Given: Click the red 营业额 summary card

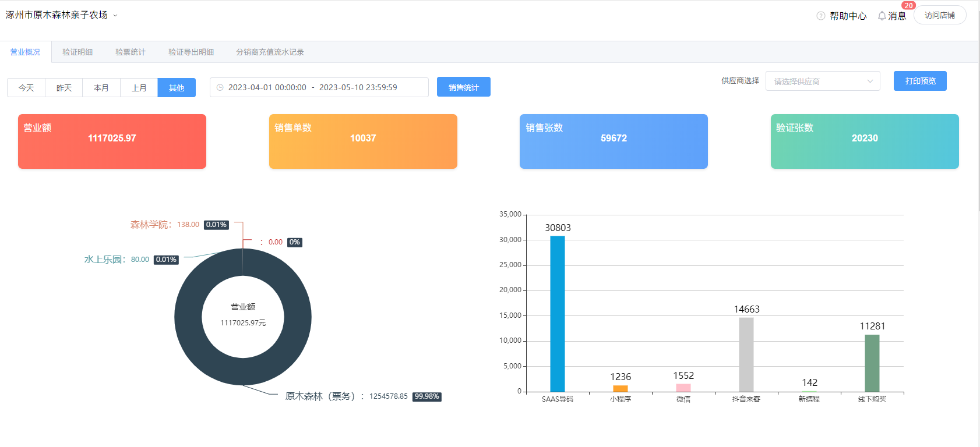Looking at the screenshot, I should [x=112, y=141].
